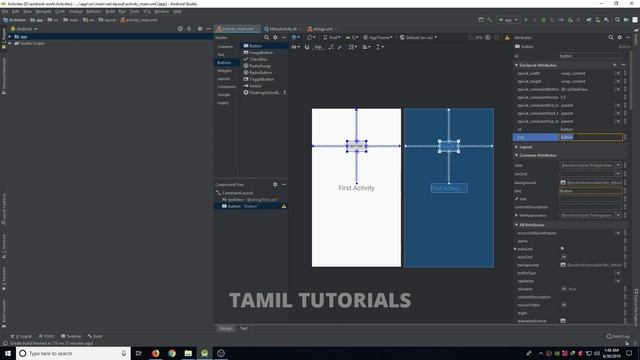Select FloatingActionButton in palette
The width and height of the screenshot is (640, 360).
[264, 93]
